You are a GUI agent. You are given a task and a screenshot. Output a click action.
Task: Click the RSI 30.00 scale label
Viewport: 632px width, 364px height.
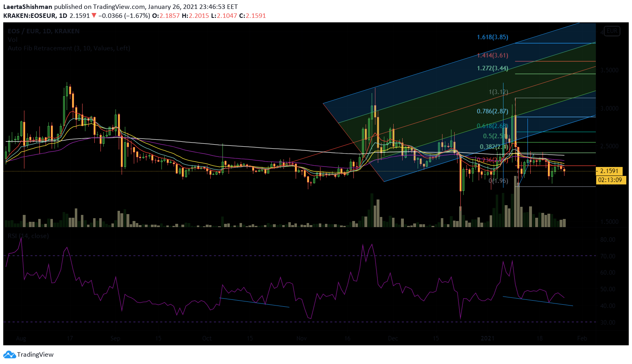point(608,323)
